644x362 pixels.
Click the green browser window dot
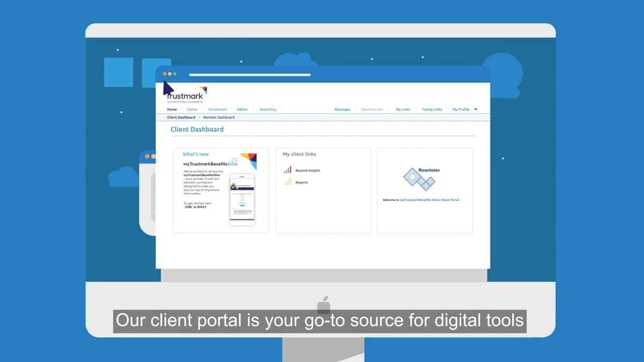point(175,74)
